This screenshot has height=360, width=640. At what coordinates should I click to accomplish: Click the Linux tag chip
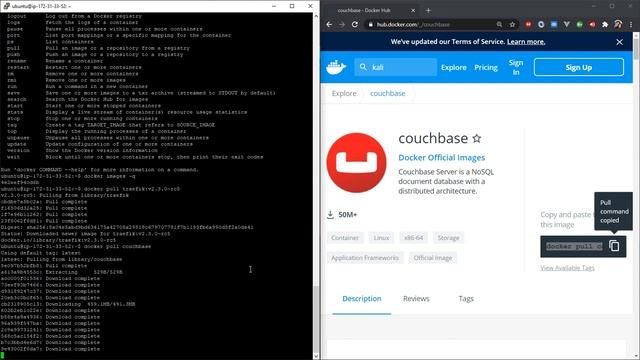point(381,238)
